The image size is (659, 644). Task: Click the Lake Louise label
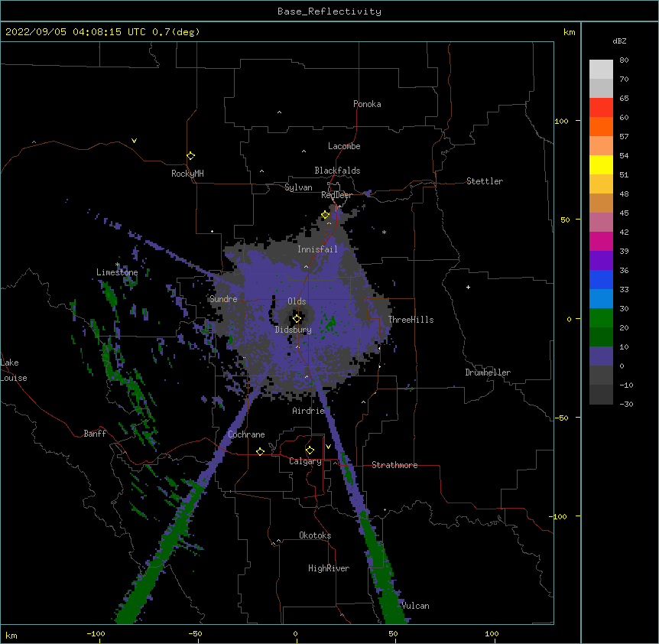click(14, 370)
